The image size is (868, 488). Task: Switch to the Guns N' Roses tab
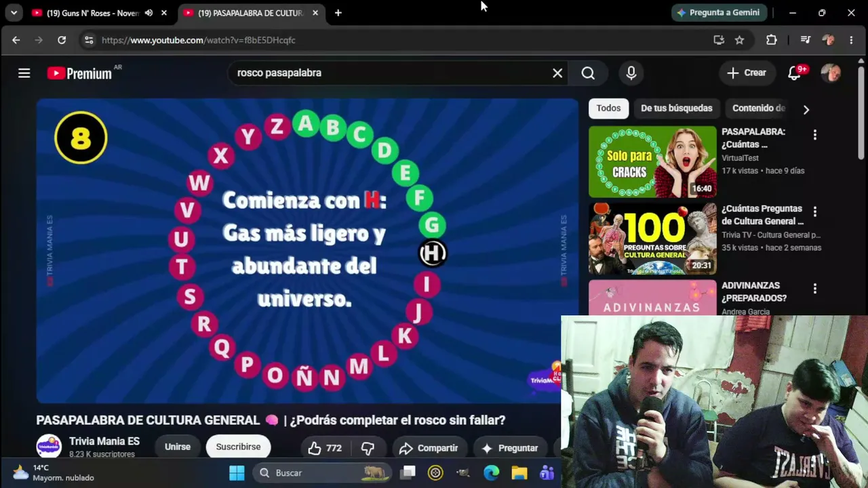[92, 13]
